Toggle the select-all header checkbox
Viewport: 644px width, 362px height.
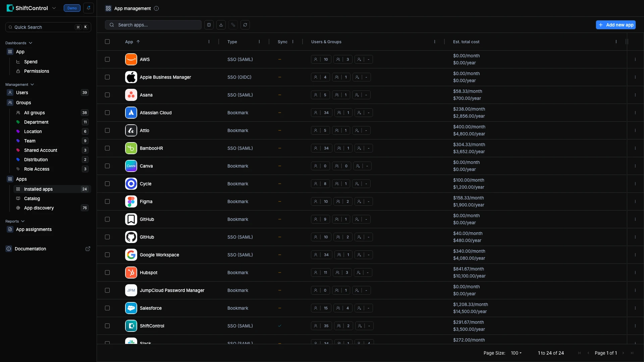coord(107,42)
